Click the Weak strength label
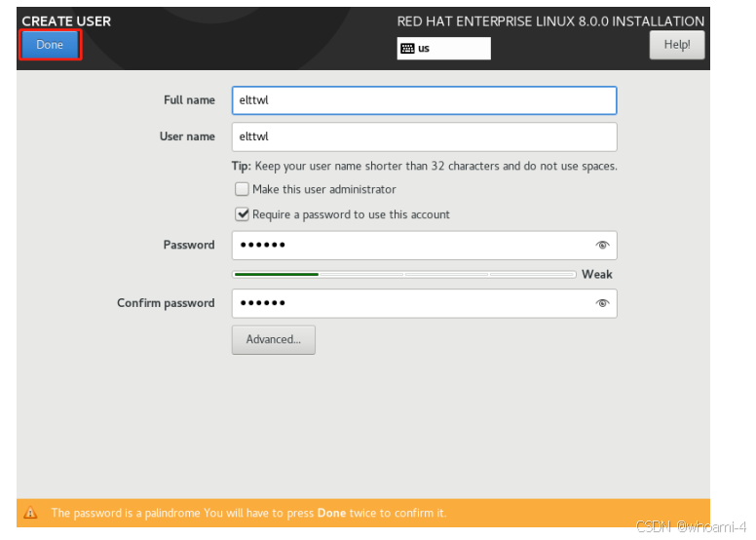This screenshot has width=756, height=540. pos(597,274)
